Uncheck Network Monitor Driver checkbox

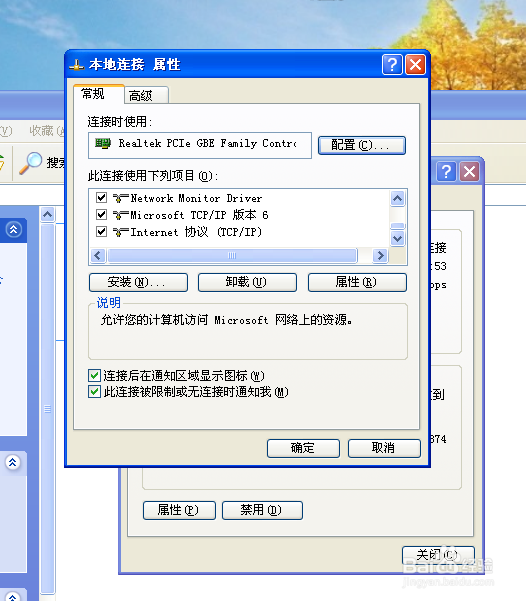(101, 198)
